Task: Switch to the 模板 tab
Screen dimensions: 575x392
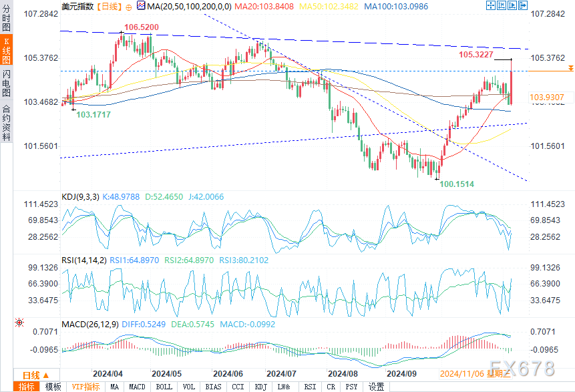Action: click(x=53, y=387)
